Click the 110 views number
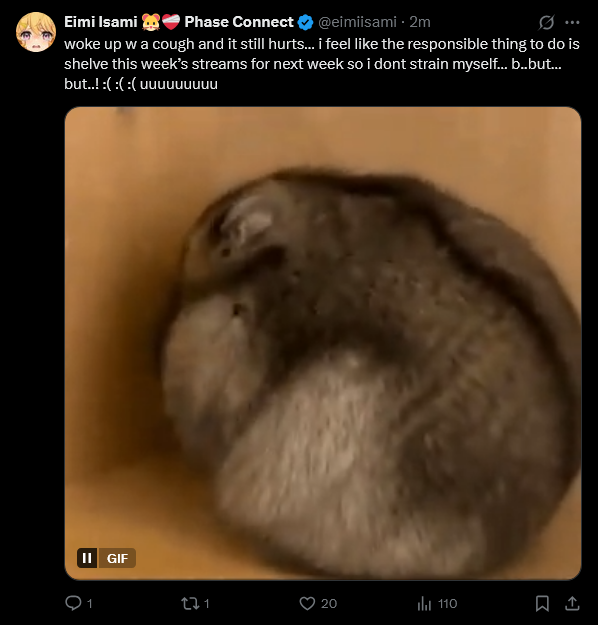 447,603
